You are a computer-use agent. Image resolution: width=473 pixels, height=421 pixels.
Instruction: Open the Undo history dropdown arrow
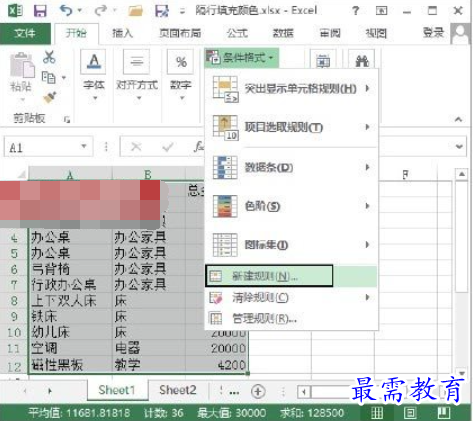tap(80, 11)
